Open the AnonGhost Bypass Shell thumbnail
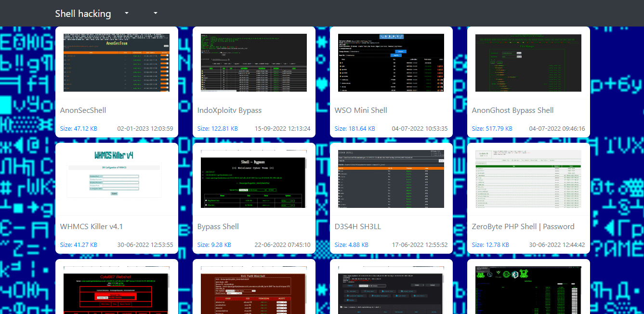Image resolution: width=644 pixels, height=314 pixels. (x=528, y=63)
